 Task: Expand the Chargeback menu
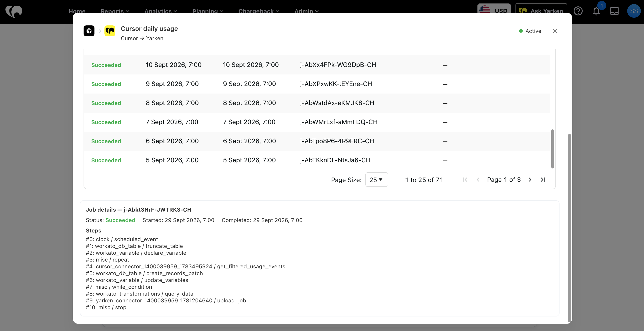click(259, 11)
